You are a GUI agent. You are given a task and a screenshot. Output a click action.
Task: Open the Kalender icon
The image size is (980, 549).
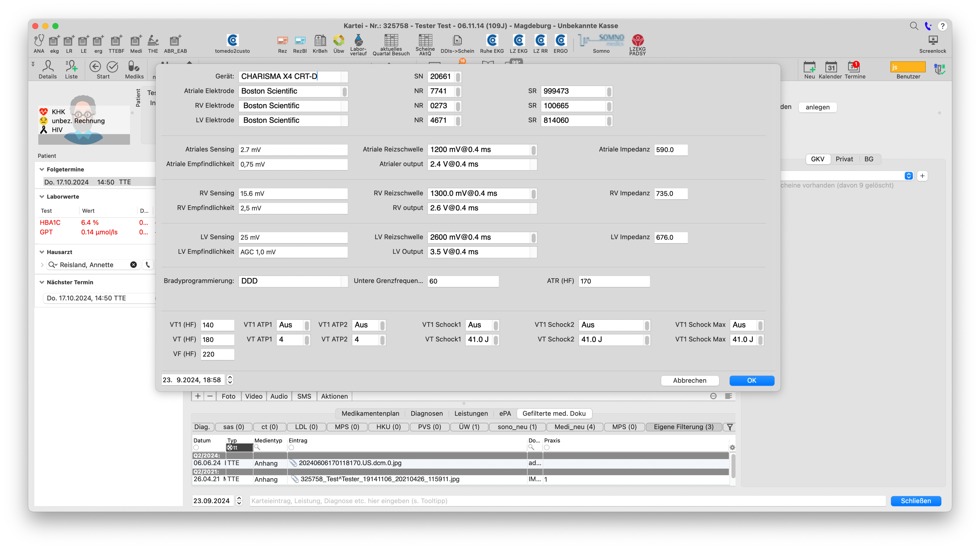coord(831,67)
